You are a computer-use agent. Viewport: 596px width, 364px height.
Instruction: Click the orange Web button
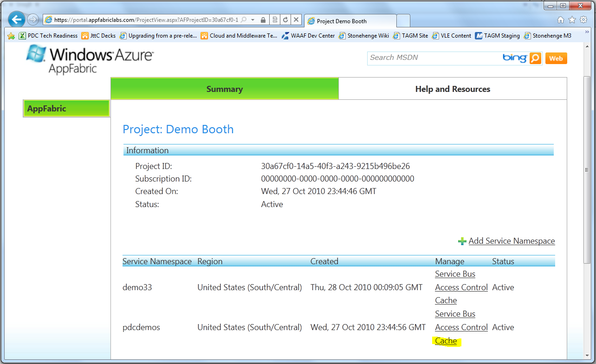click(x=556, y=58)
